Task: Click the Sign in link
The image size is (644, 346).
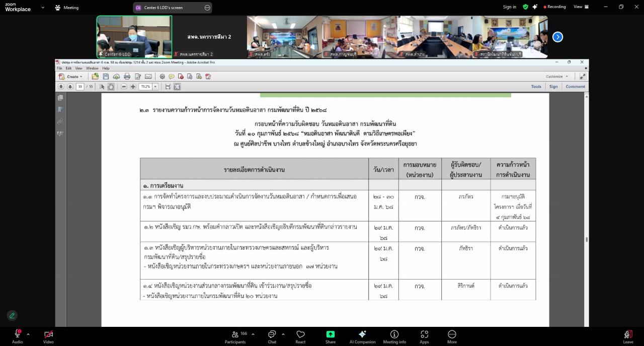Action: pos(509,7)
